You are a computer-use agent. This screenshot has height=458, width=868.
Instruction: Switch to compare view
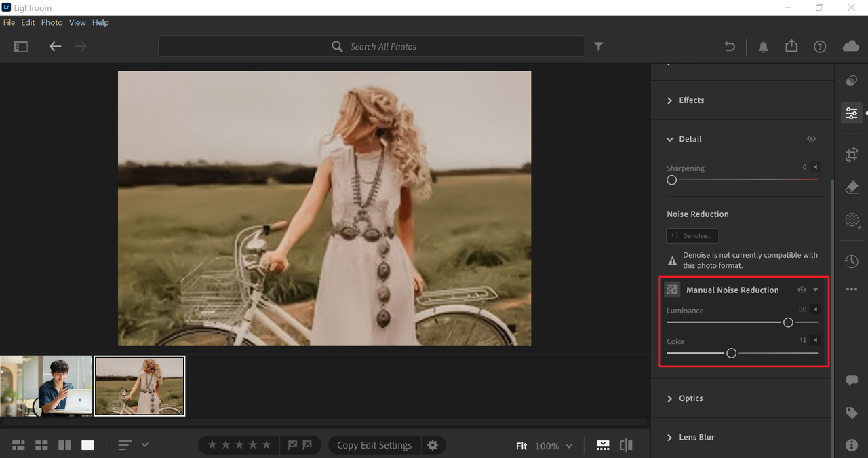(64, 445)
